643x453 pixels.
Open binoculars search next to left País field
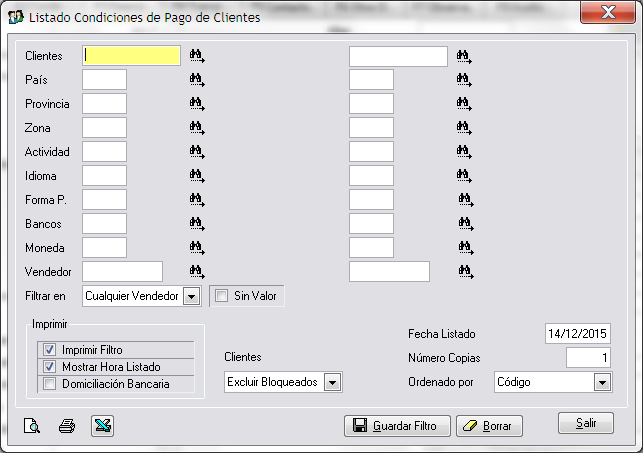[197, 80]
